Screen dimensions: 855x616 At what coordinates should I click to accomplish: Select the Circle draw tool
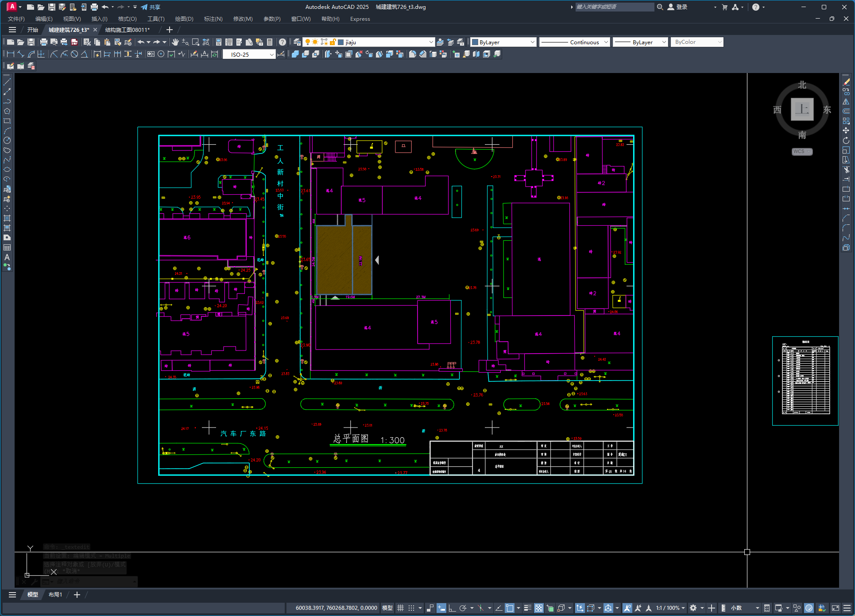[x=7, y=140]
